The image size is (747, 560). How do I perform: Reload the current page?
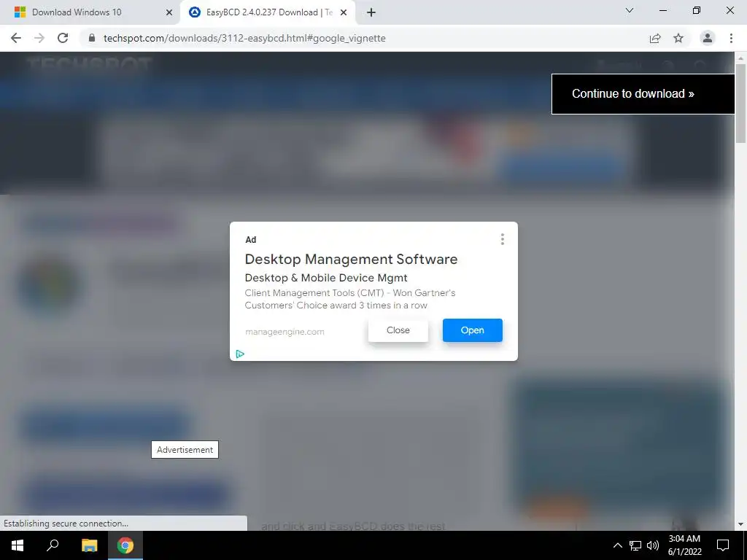[63, 38]
